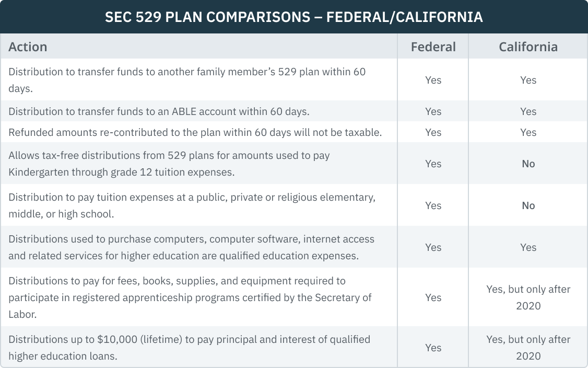Click California's "Yes, but only after 2020" for loans
The height and width of the screenshot is (368, 588).
[528, 347]
